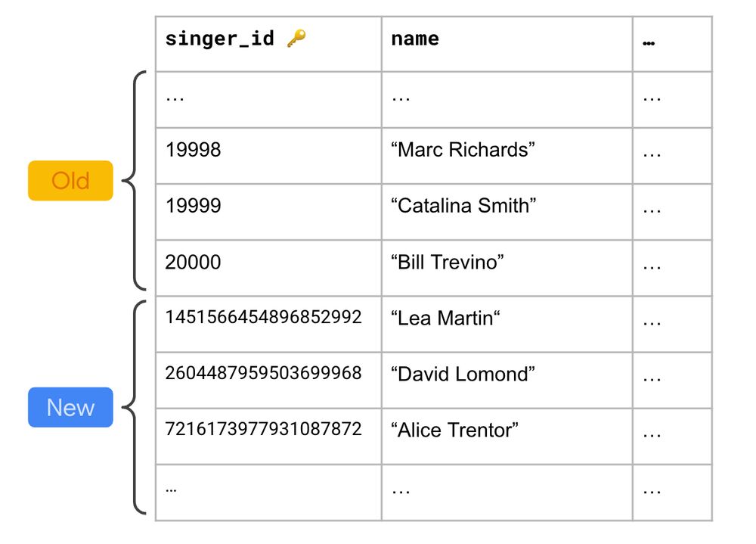Select ID 2604487959503699968 cell
The image size is (756, 544).
tap(268, 380)
